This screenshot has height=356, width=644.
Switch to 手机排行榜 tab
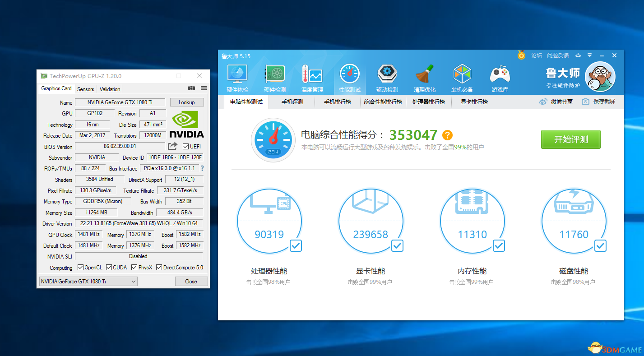338,102
